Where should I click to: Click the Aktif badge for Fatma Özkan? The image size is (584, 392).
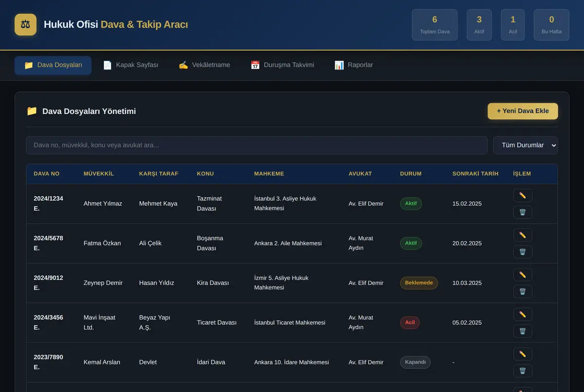tap(411, 243)
